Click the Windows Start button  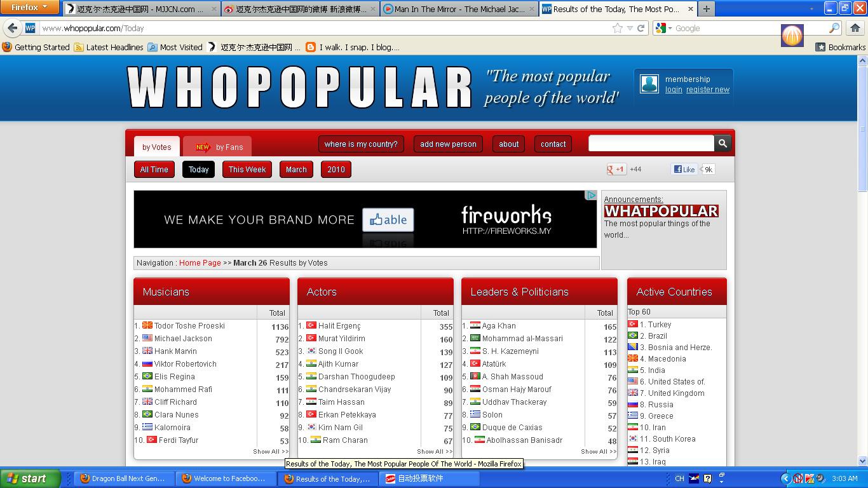point(30,478)
